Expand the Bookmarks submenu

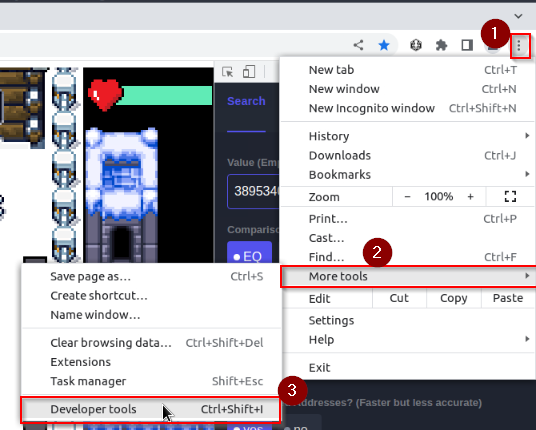(407, 175)
